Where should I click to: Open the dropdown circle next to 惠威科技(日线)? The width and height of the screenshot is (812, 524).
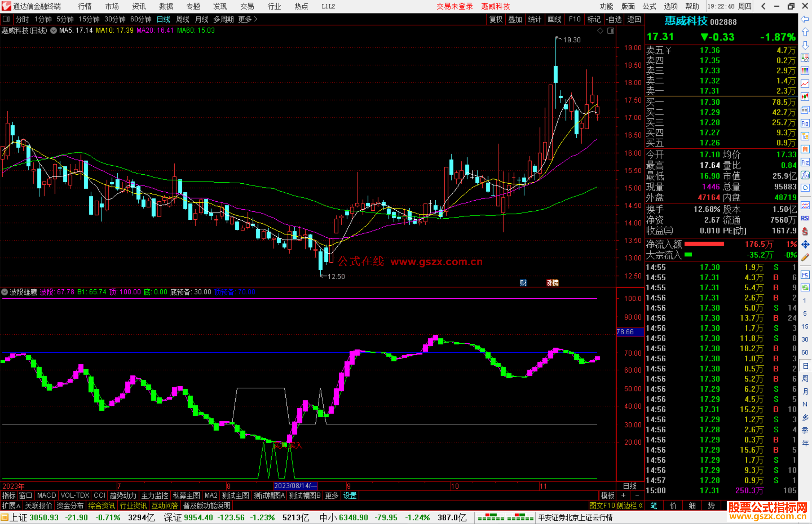[x=54, y=31]
